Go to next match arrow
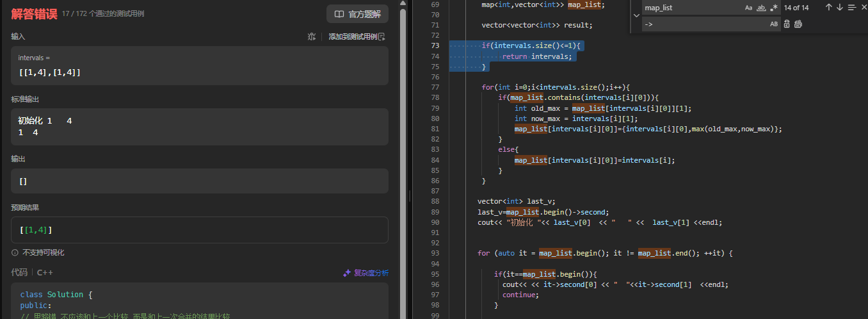The height and width of the screenshot is (319, 868). click(x=840, y=8)
